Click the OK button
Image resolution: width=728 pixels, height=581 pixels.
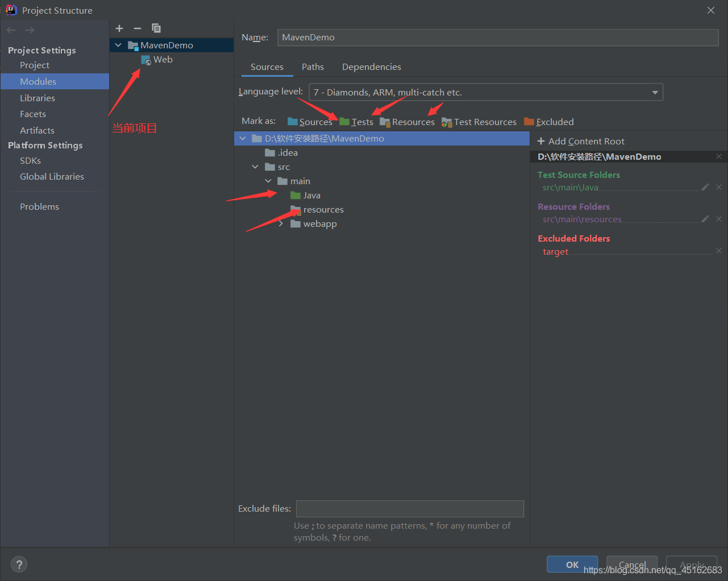pos(572,565)
